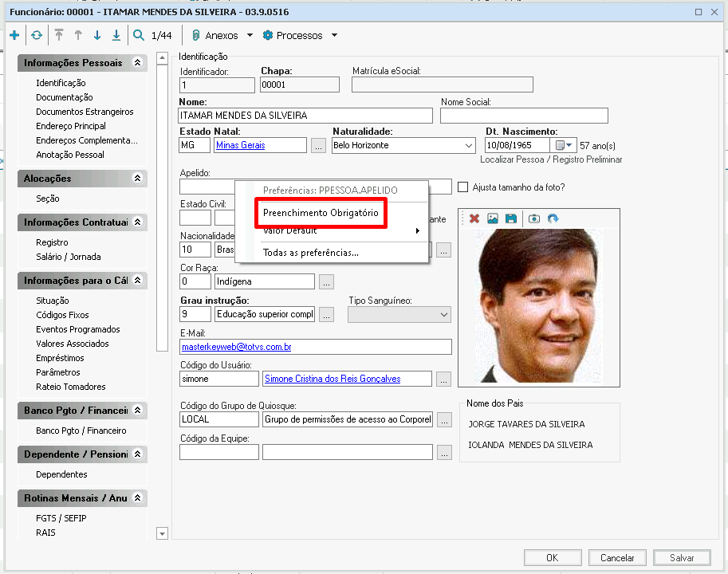Open the Anotação Pessoal page

pos(70,155)
